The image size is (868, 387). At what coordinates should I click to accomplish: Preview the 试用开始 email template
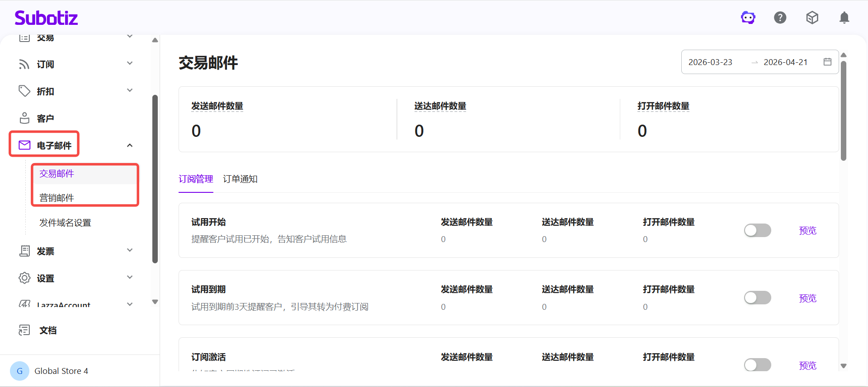click(x=807, y=231)
